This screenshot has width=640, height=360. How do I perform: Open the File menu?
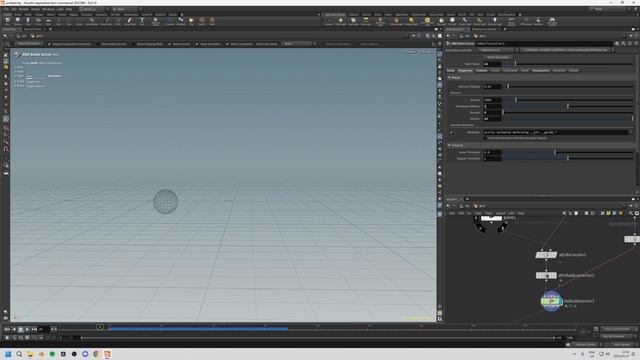click(6, 9)
